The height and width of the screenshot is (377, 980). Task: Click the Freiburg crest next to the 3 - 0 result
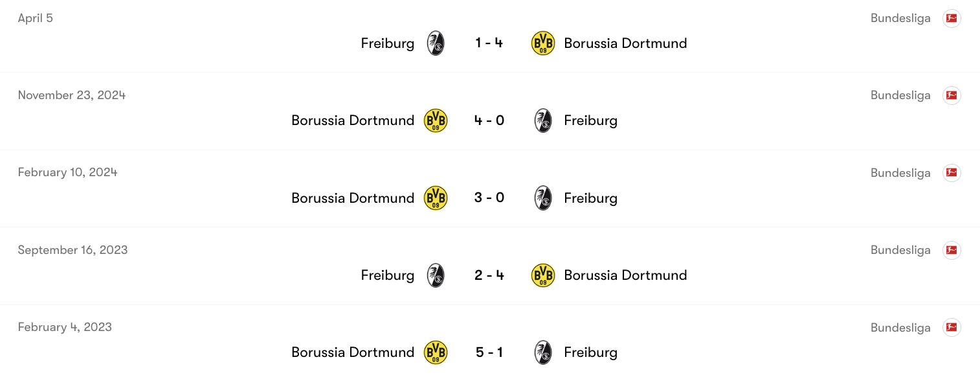pos(543,198)
